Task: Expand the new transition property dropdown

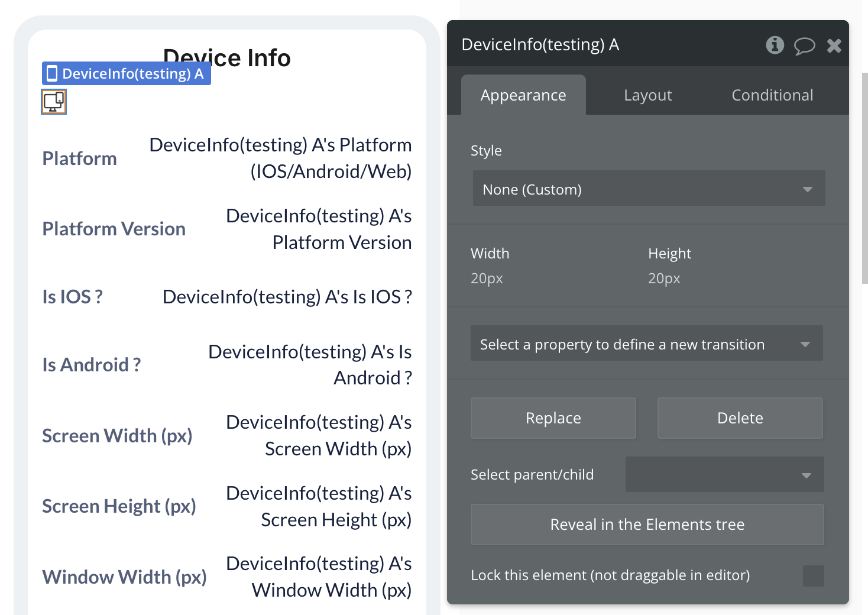Action: tap(646, 344)
